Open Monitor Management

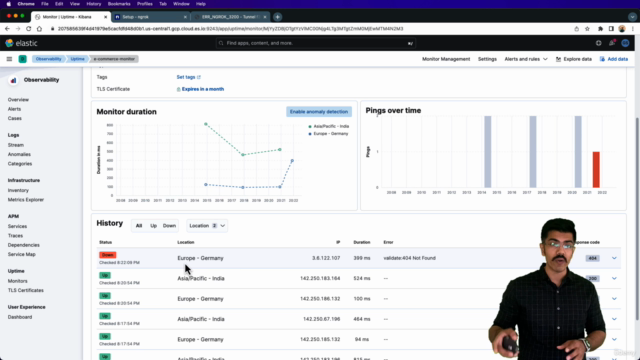446,59
